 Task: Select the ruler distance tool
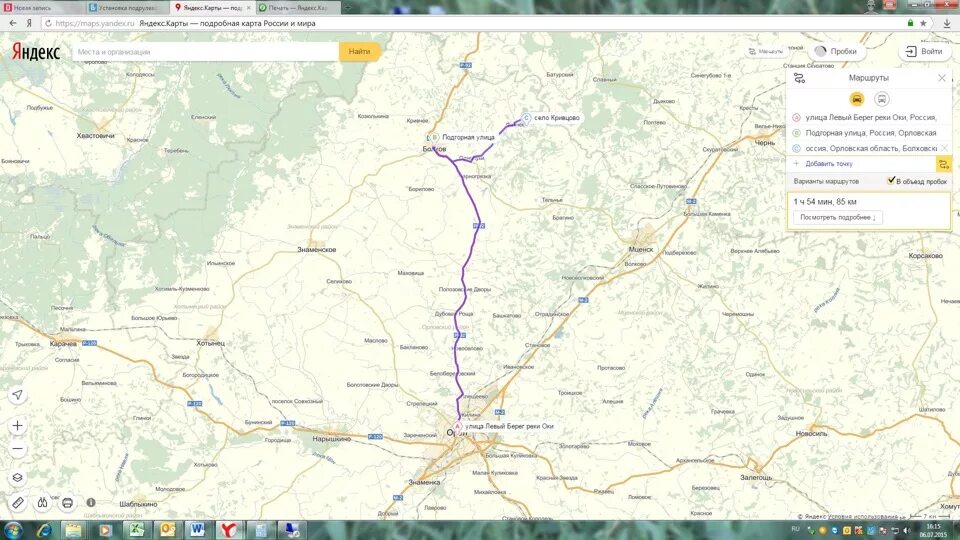point(18,503)
